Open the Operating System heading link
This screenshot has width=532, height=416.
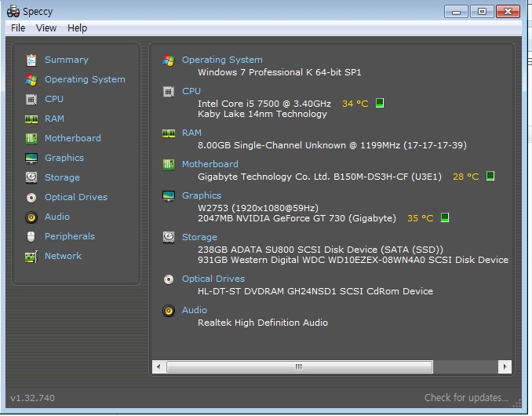pos(222,60)
